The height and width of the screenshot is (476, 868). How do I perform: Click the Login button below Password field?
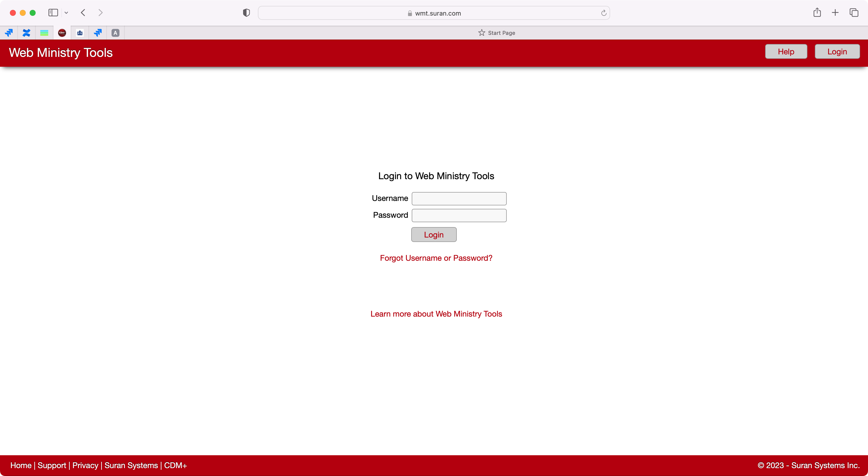pos(434,235)
